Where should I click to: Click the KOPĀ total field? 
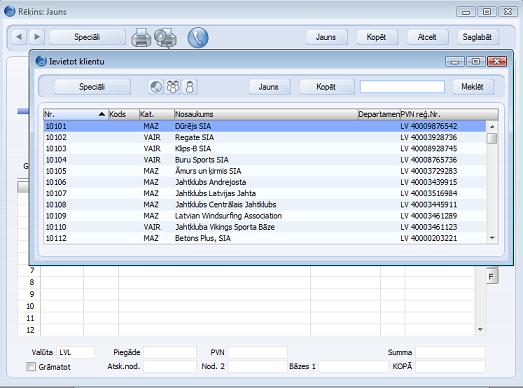tap(450, 366)
